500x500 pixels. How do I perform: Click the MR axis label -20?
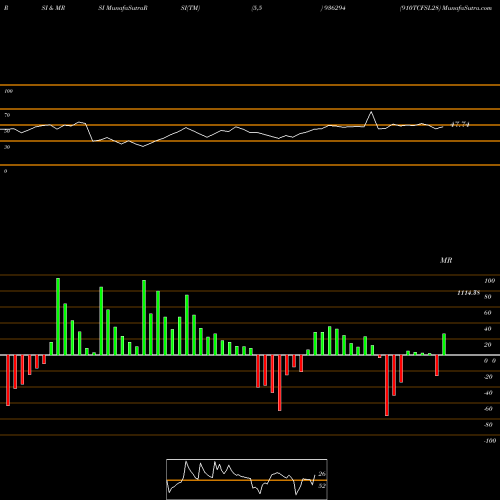click(488, 377)
